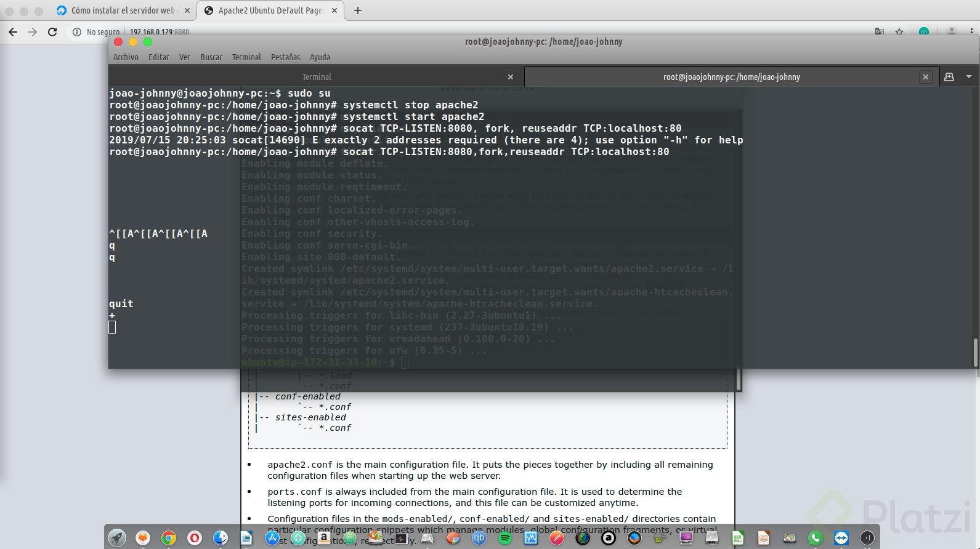The image size is (980, 549).
Task: Open Finder from the dock
Action: [221, 538]
